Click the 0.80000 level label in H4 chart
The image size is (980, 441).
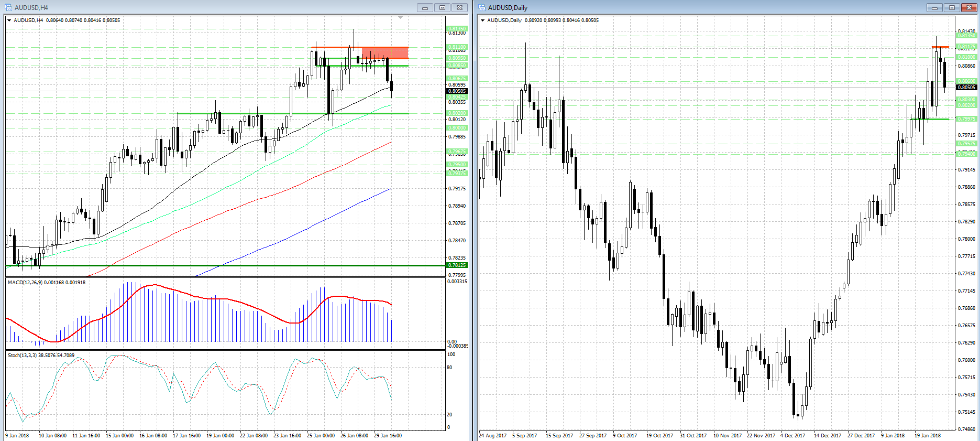pos(457,128)
